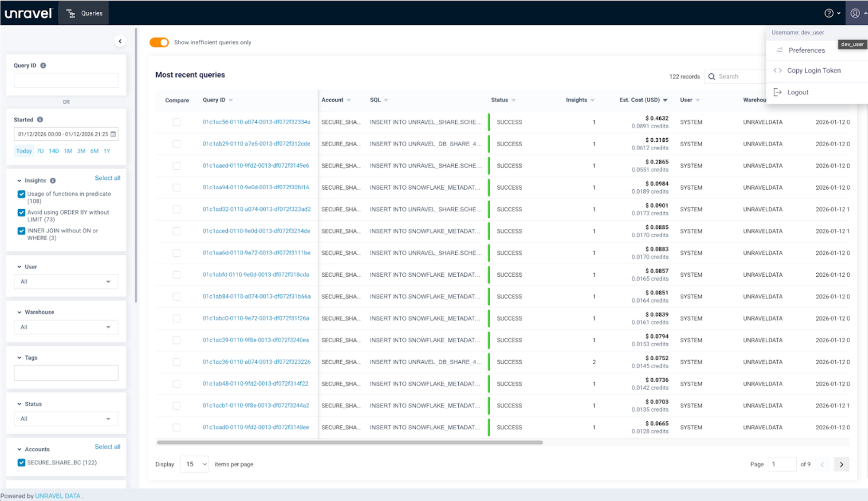The width and height of the screenshot is (868, 501).
Task: Open the Status filter dropdown
Action: coord(66,419)
